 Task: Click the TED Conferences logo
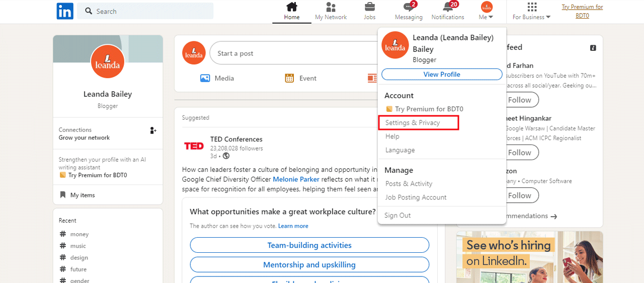194,146
